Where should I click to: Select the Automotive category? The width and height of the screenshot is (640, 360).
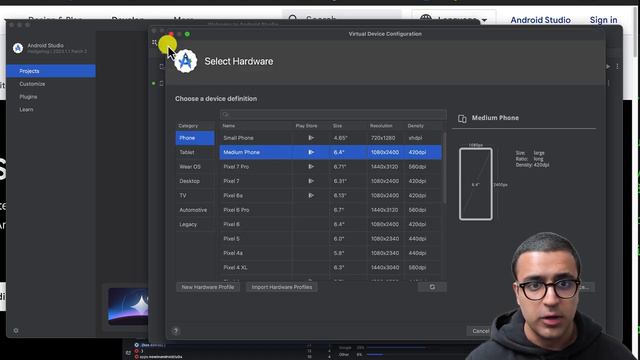pyautogui.click(x=195, y=210)
